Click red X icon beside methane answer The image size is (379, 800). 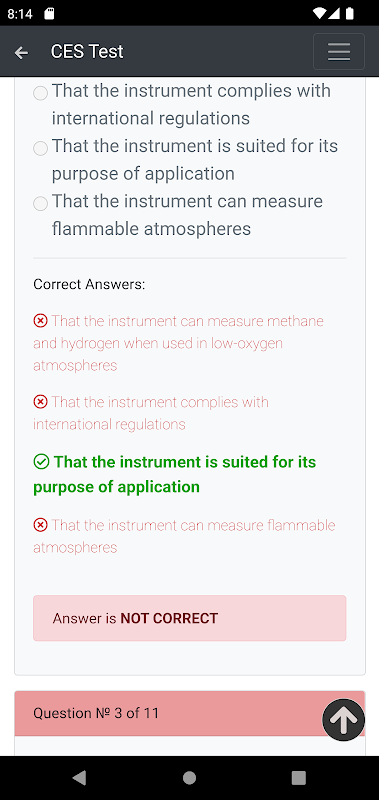pyautogui.click(x=40, y=321)
